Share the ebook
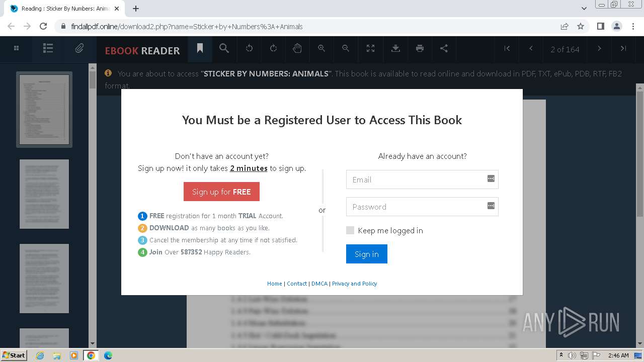Image resolution: width=644 pixels, height=362 pixels. pyautogui.click(x=444, y=48)
